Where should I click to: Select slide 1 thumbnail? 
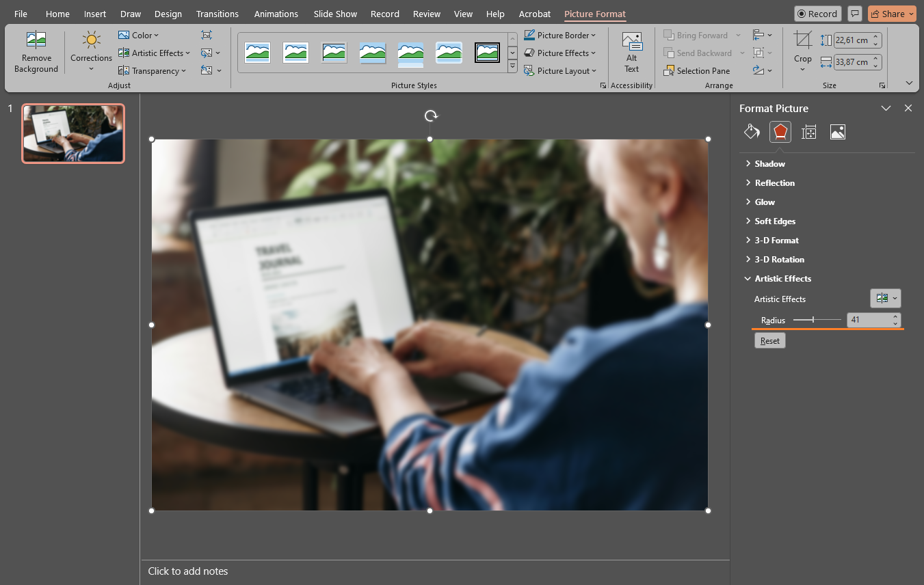(73, 133)
